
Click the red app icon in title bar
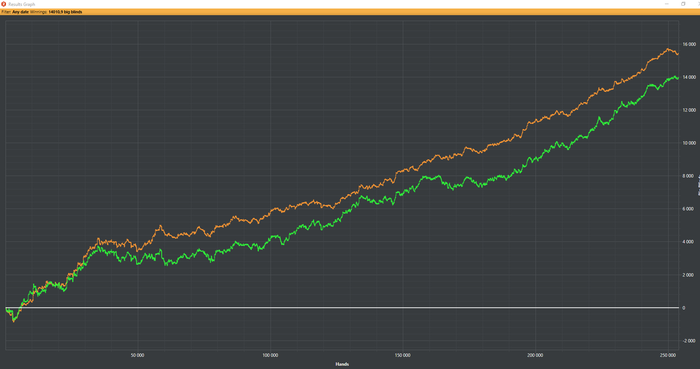4,4
